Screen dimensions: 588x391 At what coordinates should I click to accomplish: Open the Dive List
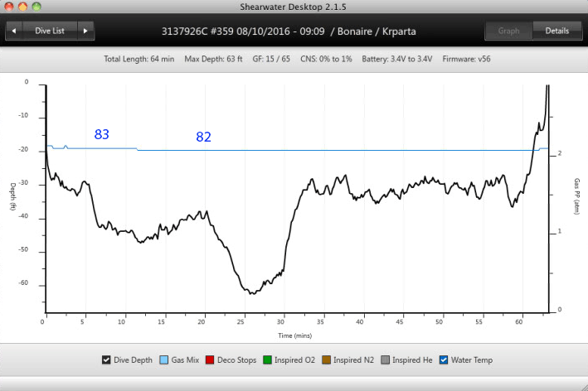click(50, 31)
